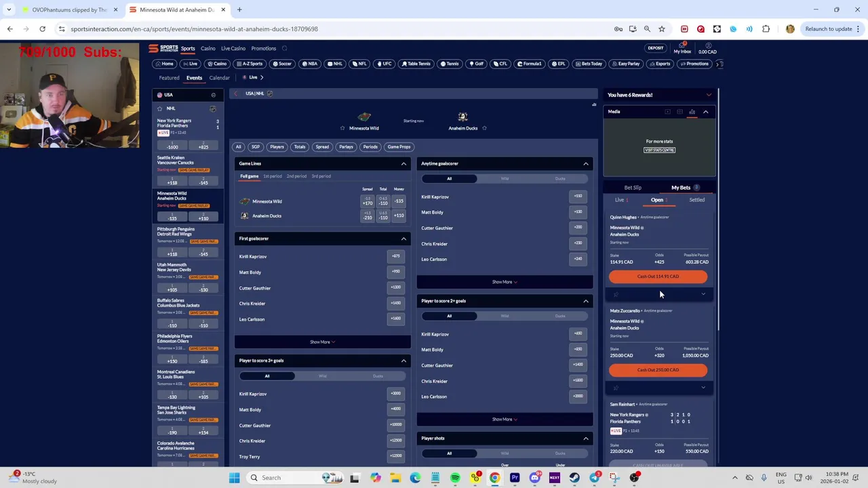Image resolution: width=868 pixels, height=488 pixels.
Task: Collapse the Anytime goalscorer section
Action: click(x=586, y=163)
